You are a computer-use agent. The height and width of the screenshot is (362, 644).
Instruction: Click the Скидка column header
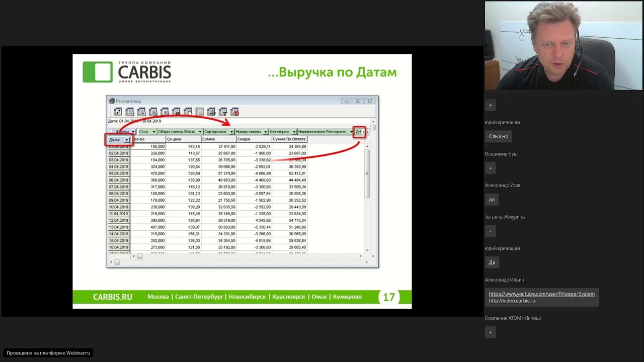(254, 139)
